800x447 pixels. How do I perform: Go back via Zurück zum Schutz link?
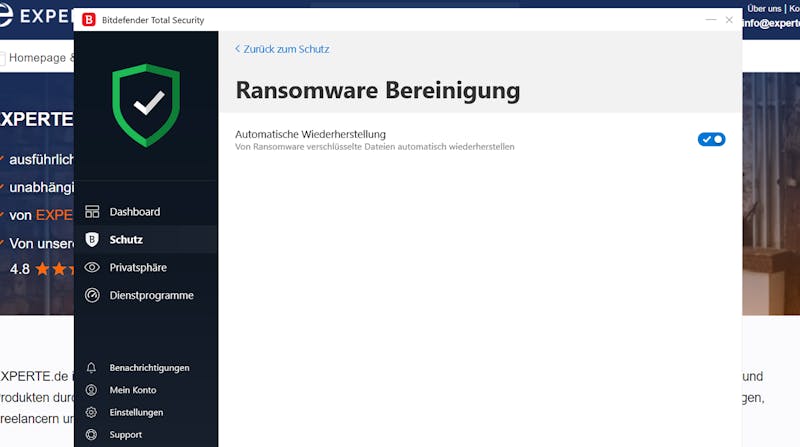(286, 49)
